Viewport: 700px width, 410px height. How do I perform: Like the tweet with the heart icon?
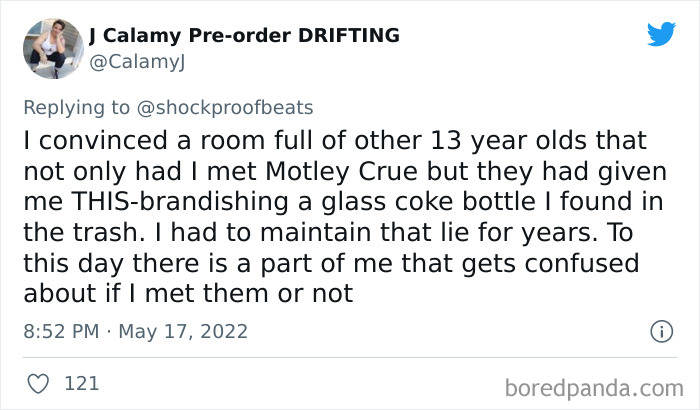(x=39, y=382)
